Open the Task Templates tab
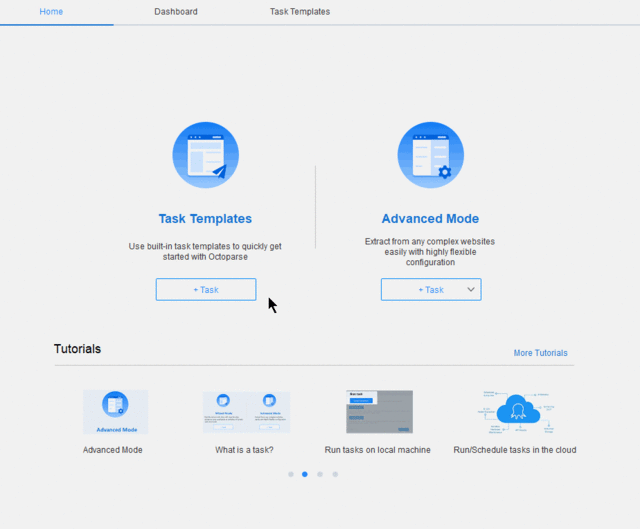 pos(300,11)
